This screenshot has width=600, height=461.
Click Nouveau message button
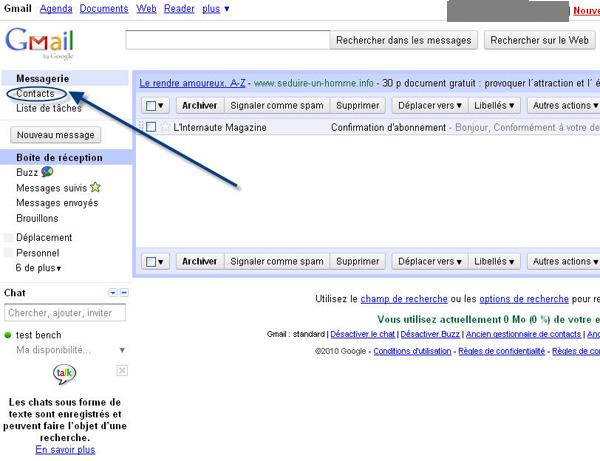55,135
